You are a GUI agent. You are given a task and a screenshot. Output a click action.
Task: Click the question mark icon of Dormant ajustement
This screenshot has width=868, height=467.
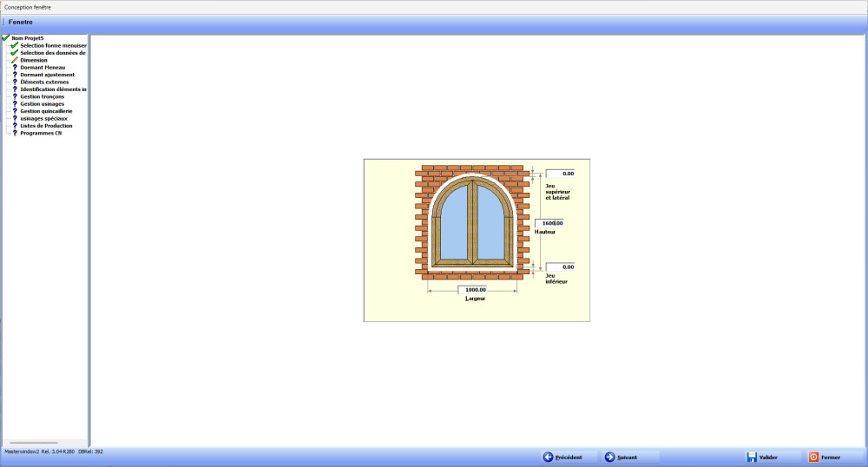pos(15,74)
